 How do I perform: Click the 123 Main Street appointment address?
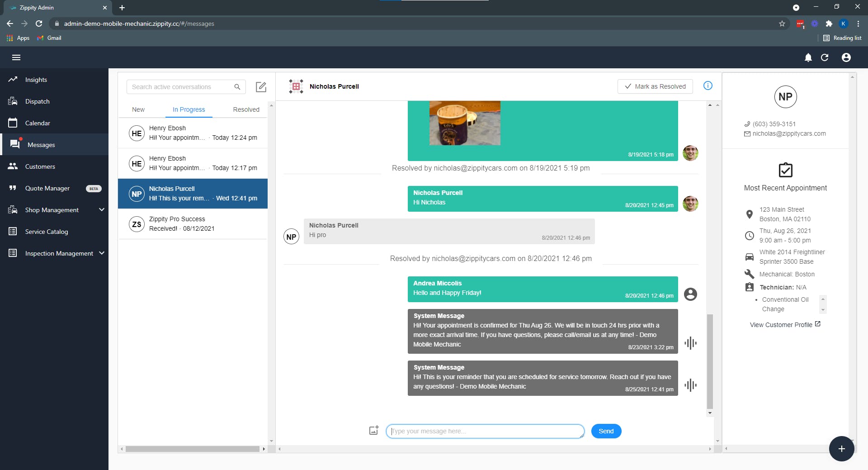coord(785,214)
